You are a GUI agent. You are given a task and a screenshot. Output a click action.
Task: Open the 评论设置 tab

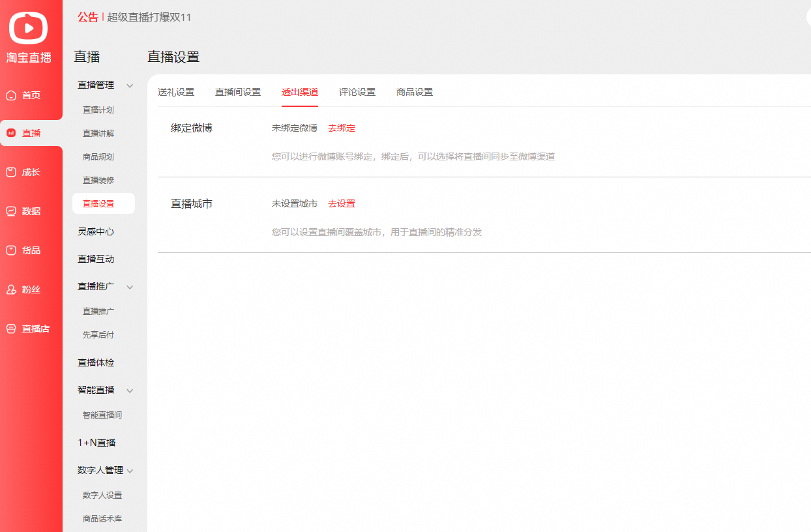[357, 92]
